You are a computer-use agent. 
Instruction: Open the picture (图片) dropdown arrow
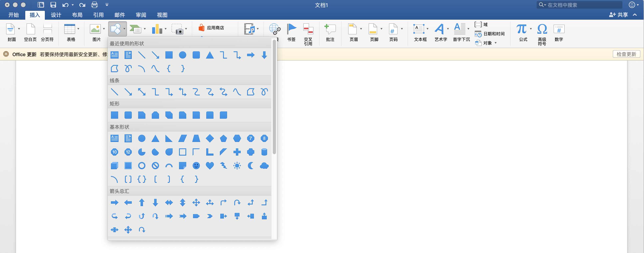pos(104,29)
